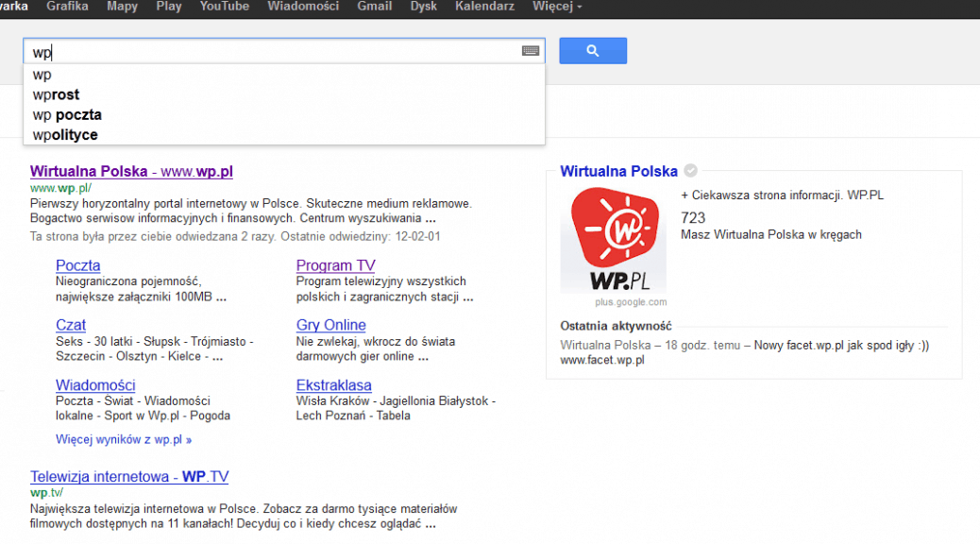Click 'Masz Wirtualna Polska w kręgach' text
Screen dimensions: 980x544
pos(771,234)
